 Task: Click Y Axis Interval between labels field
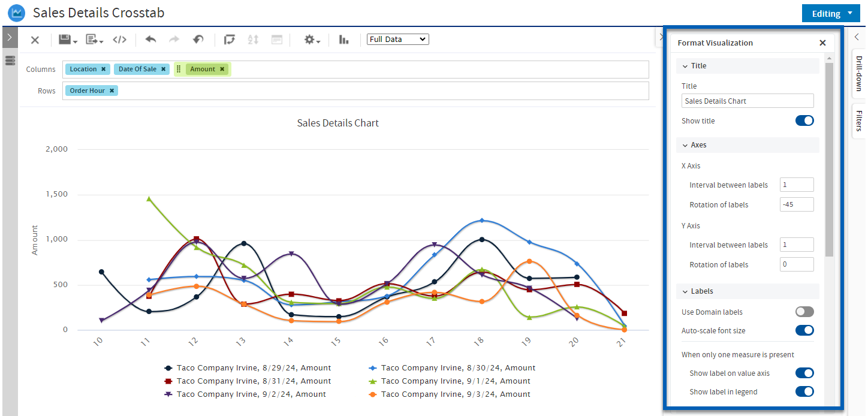(797, 245)
